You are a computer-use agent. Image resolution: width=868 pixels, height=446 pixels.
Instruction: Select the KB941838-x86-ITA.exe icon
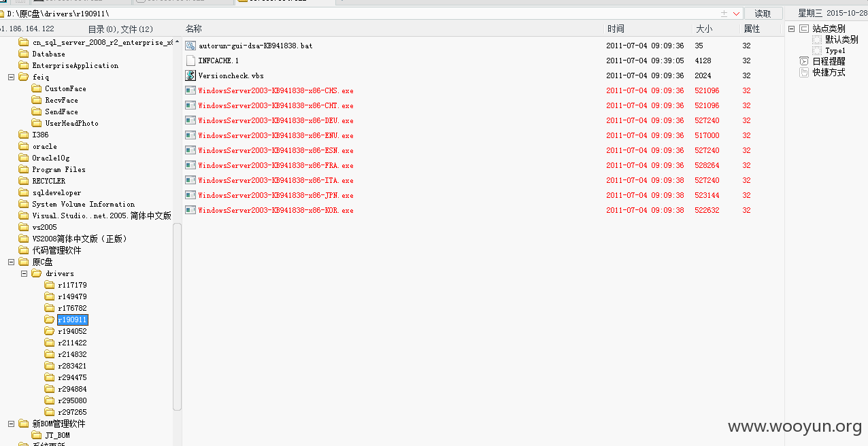[190, 180]
